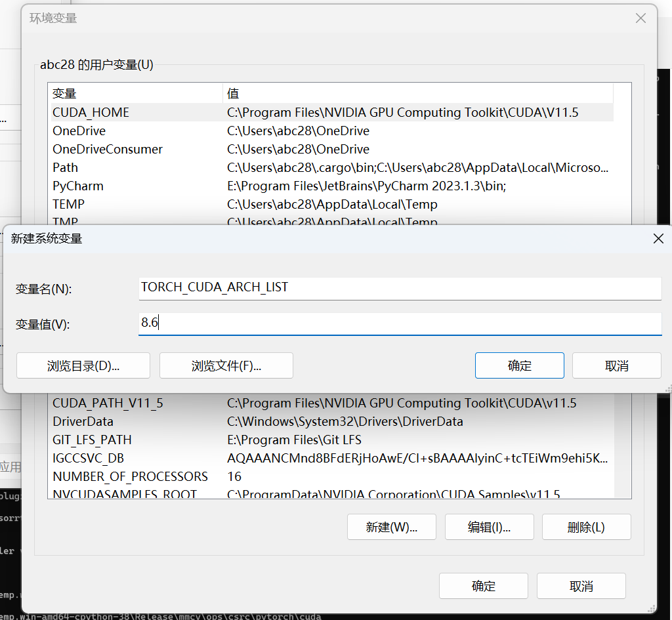
Task: Click 取消 at the bottom of 环境变量
Action: pyautogui.click(x=581, y=586)
